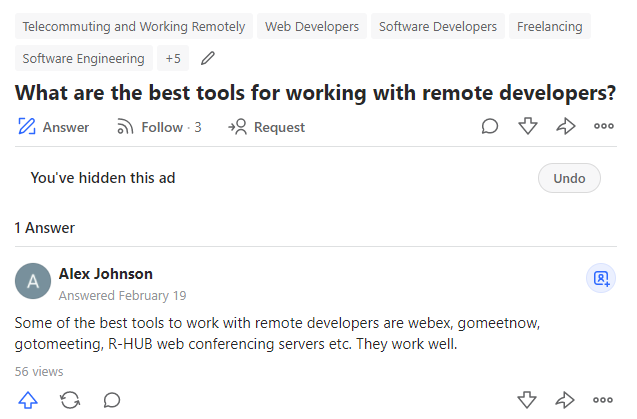The width and height of the screenshot is (637, 419).
Task: Follow this question
Action: coord(159,127)
